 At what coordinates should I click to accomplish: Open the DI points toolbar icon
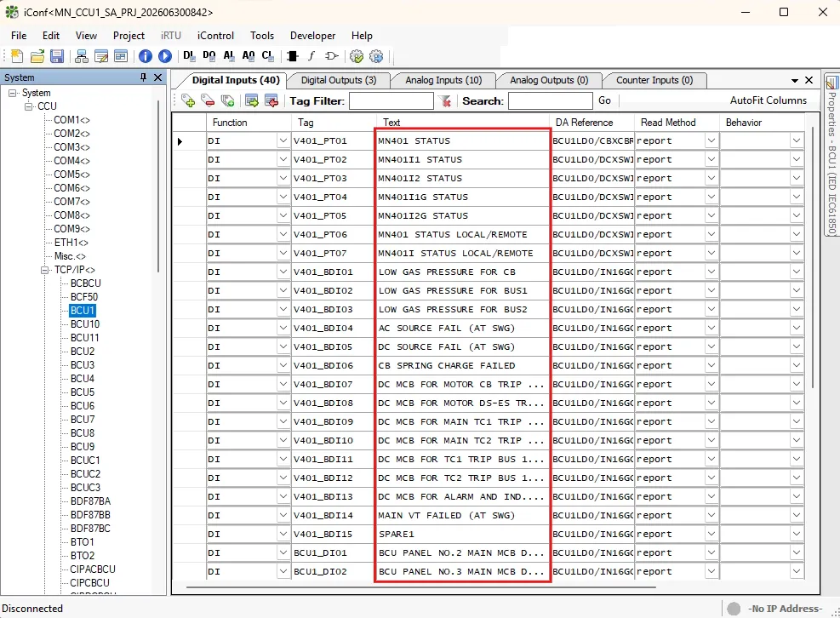click(x=189, y=55)
